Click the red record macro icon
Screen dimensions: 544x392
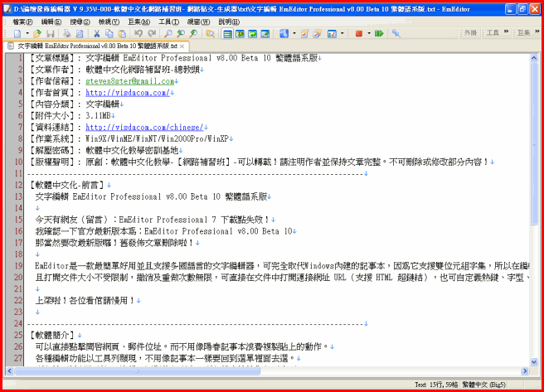[x=357, y=34]
